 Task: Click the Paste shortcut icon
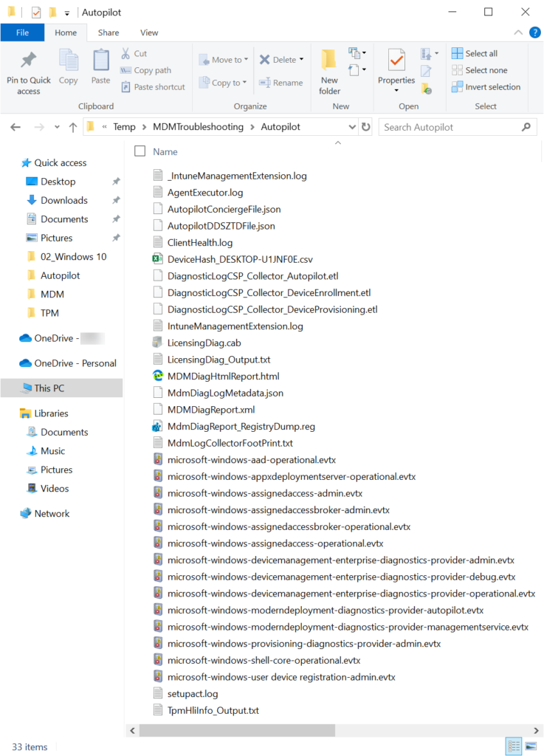coord(125,87)
